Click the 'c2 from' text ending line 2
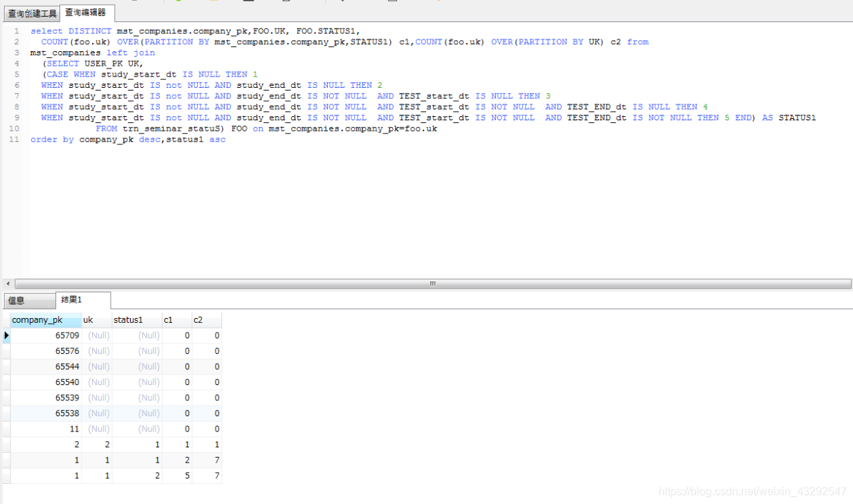Viewport: 853px width, 504px height. (x=630, y=42)
